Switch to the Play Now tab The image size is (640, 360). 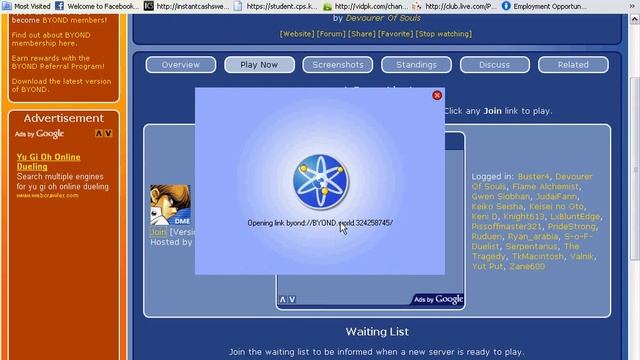(x=259, y=65)
